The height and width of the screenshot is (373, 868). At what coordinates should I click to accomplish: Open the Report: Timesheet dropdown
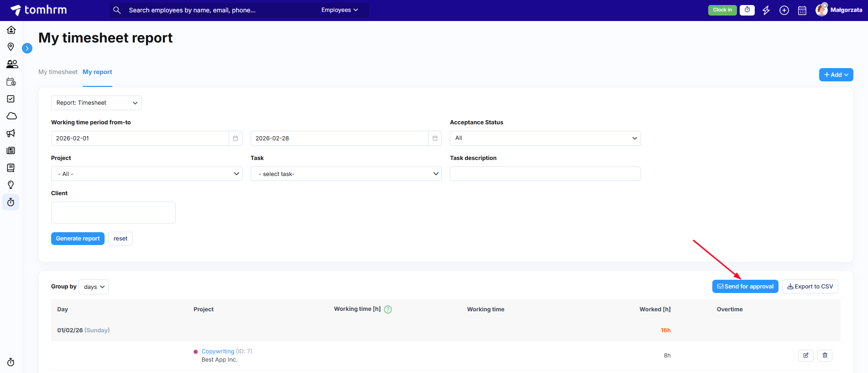(96, 103)
